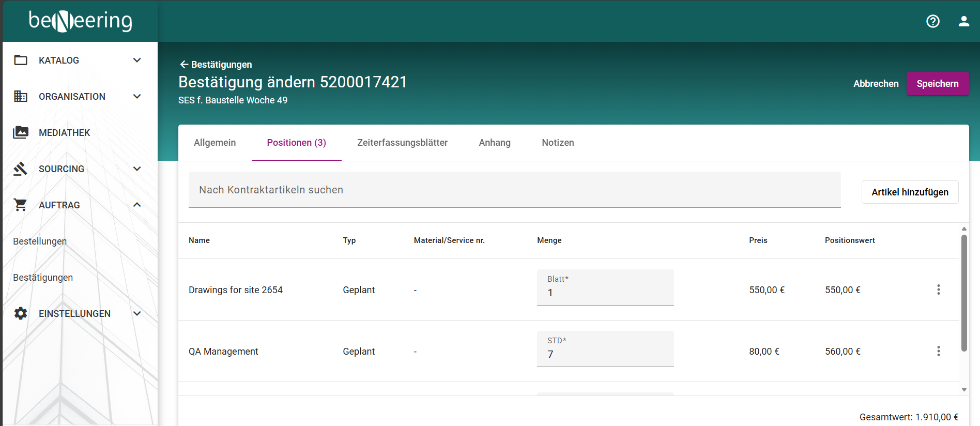Expand the Katalog menu chevron
The image size is (980, 426).
[x=137, y=60]
